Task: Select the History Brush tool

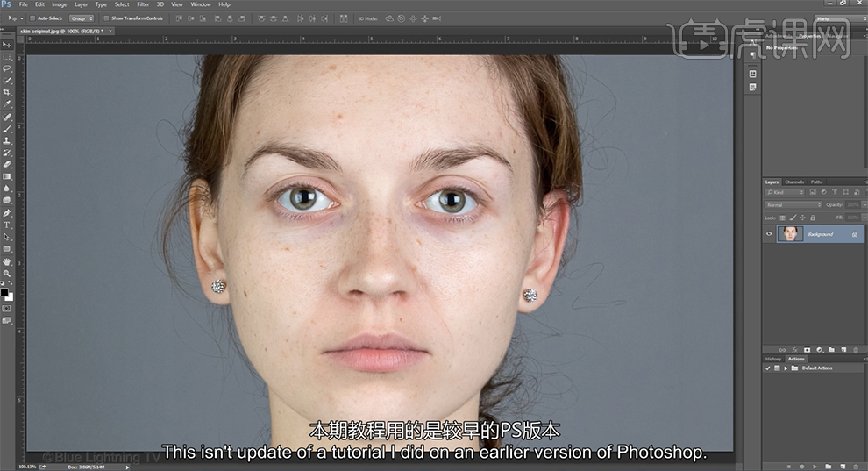Action: click(x=7, y=153)
